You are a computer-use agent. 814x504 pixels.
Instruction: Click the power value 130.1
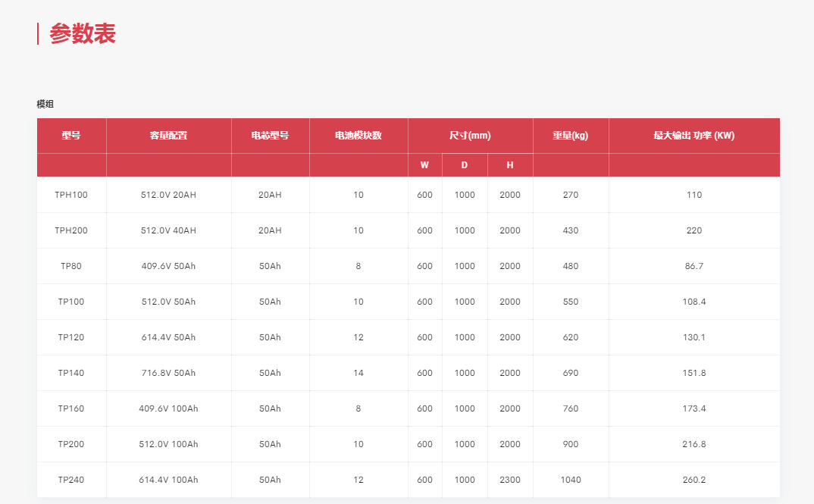(x=694, y=337)
